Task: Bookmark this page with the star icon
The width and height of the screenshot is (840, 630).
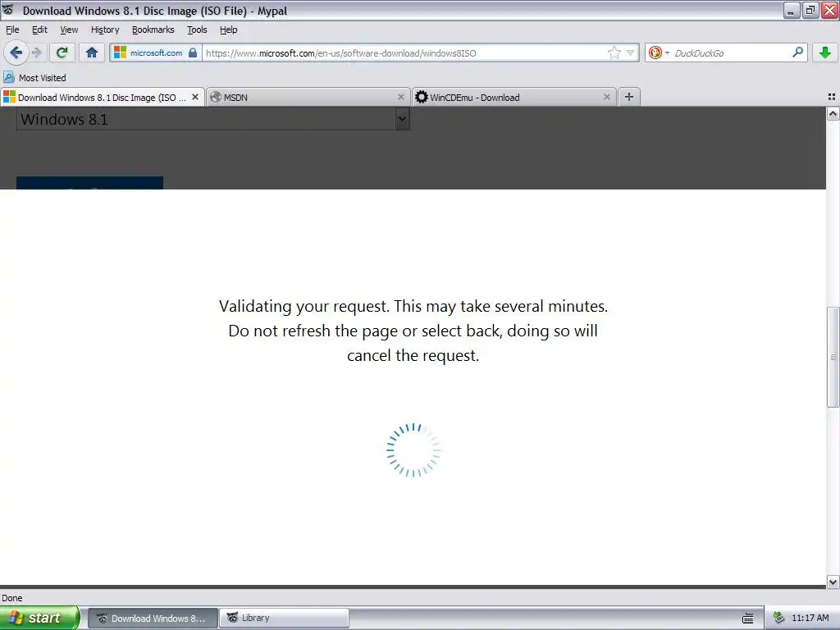Action: [x=614, y=52]
